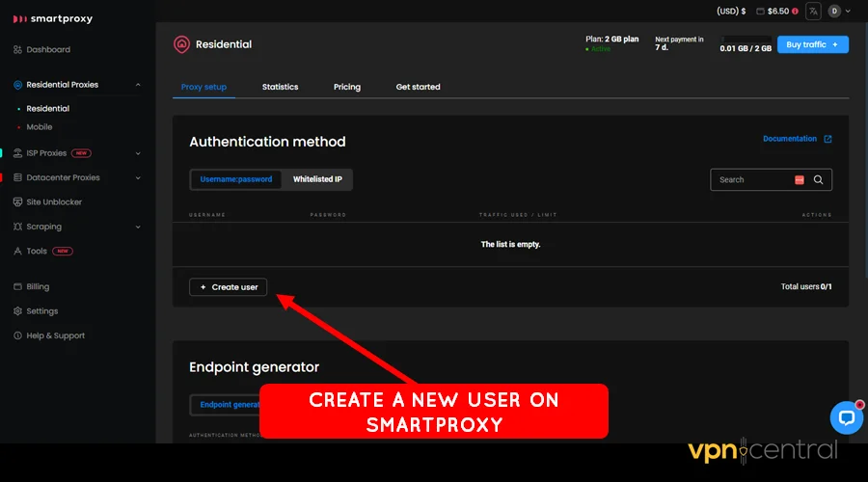Click the Site Unblocker icon

tap(17, 202)
